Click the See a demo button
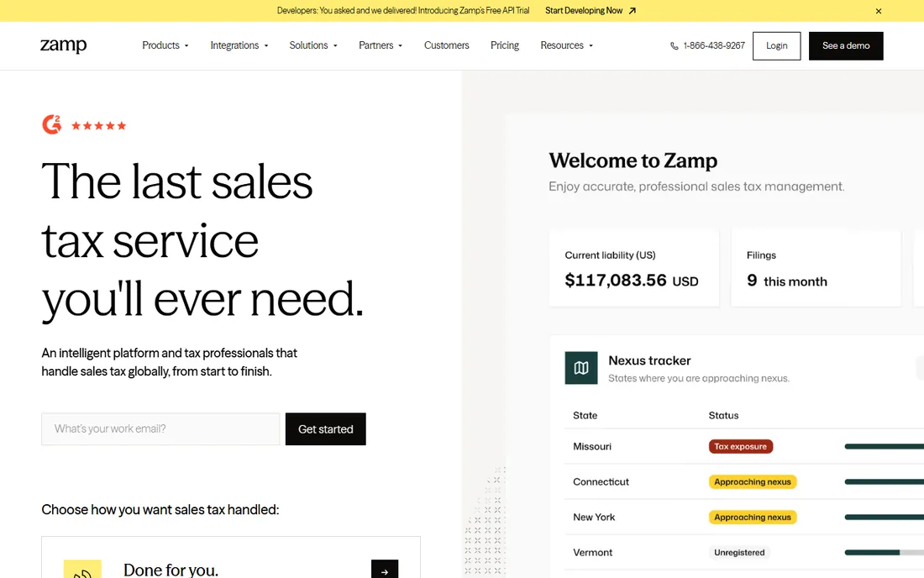 point(846,46)
